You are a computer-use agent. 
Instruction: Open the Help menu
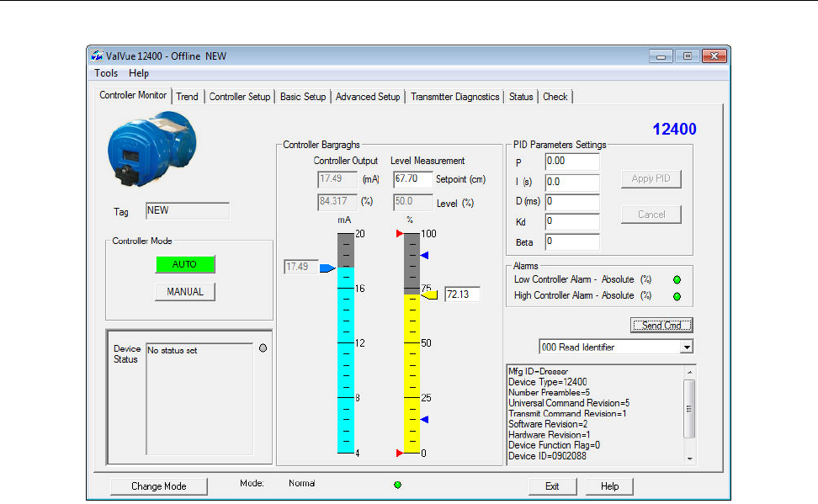point(139,73)
